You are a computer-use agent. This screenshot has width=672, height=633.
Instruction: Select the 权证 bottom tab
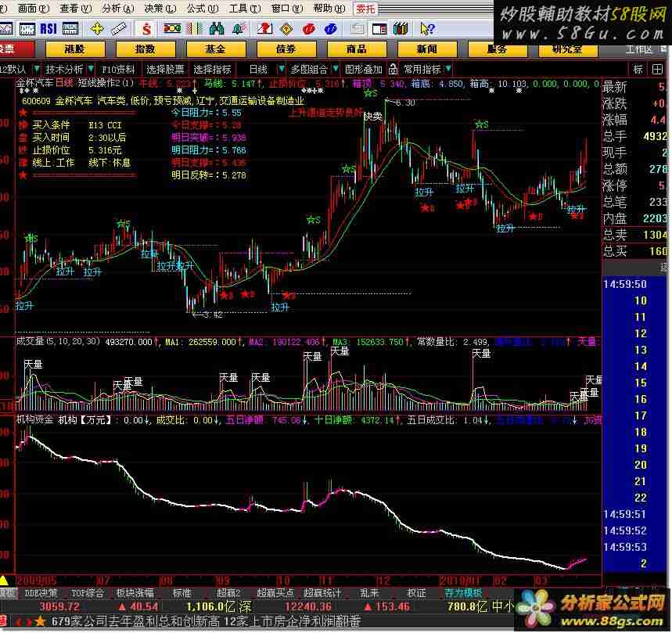[x=416, y=593]
